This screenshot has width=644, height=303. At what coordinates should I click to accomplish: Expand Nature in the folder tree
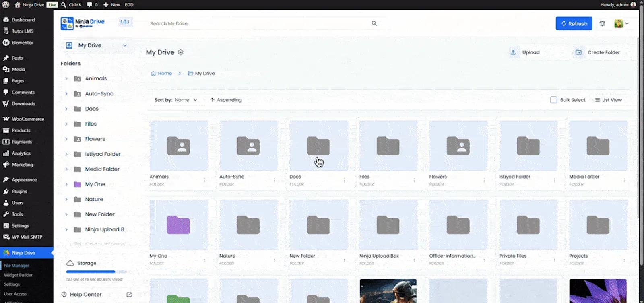point(66,199)
